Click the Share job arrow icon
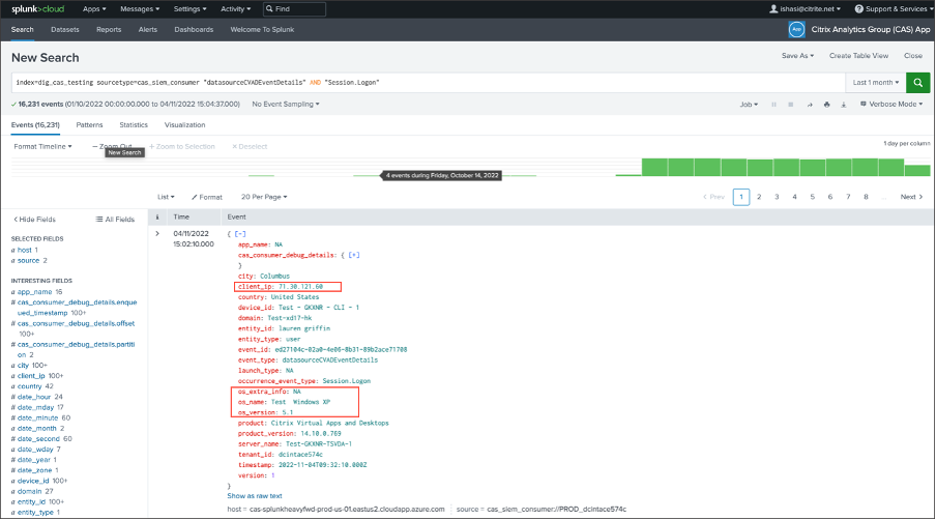 click(x=808, y=104)
